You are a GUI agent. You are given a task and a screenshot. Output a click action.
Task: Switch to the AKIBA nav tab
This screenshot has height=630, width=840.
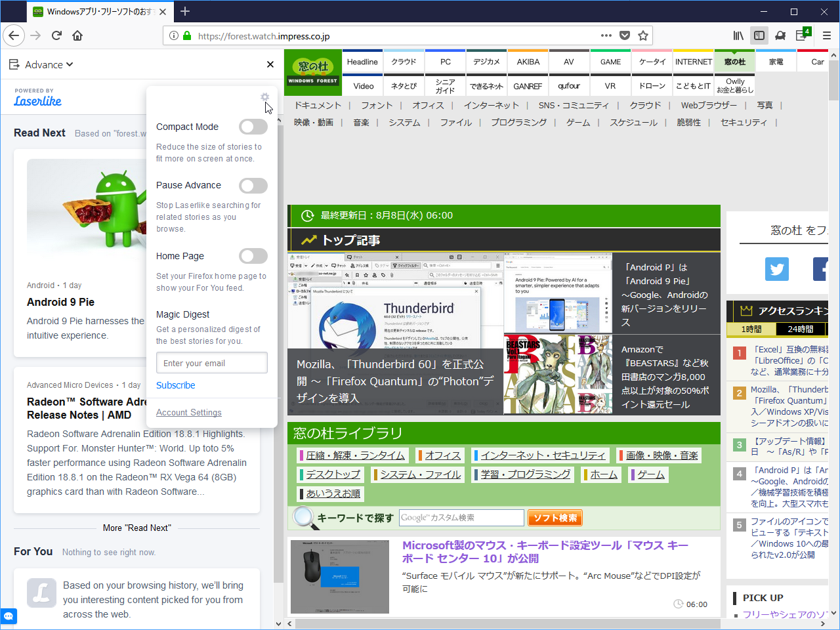528,61
